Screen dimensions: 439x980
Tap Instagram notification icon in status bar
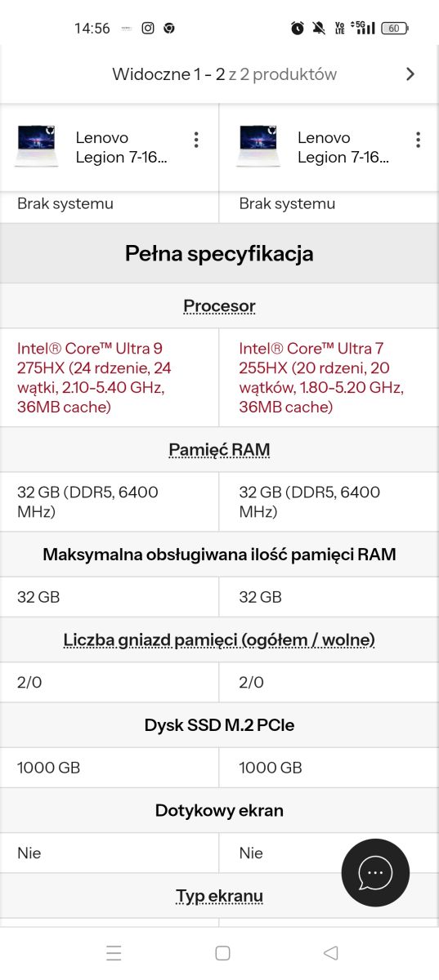(x=148, y=28)
